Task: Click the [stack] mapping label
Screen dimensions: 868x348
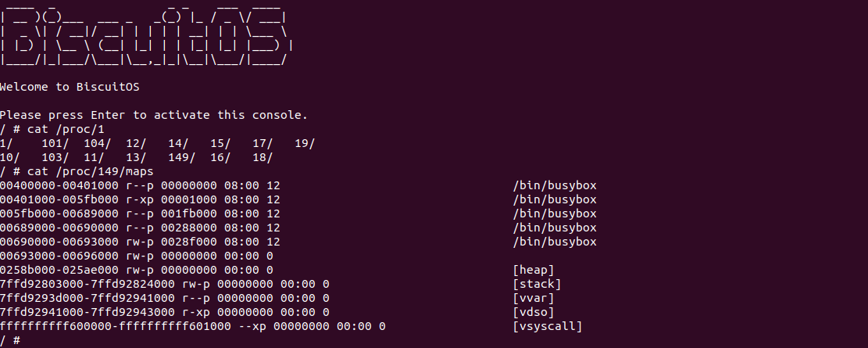Action: click(x=537, y=284)
